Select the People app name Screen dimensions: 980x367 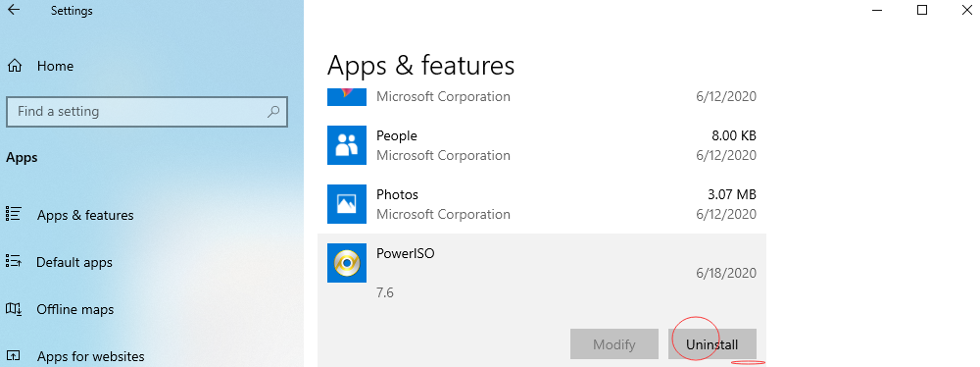(396, 135)
